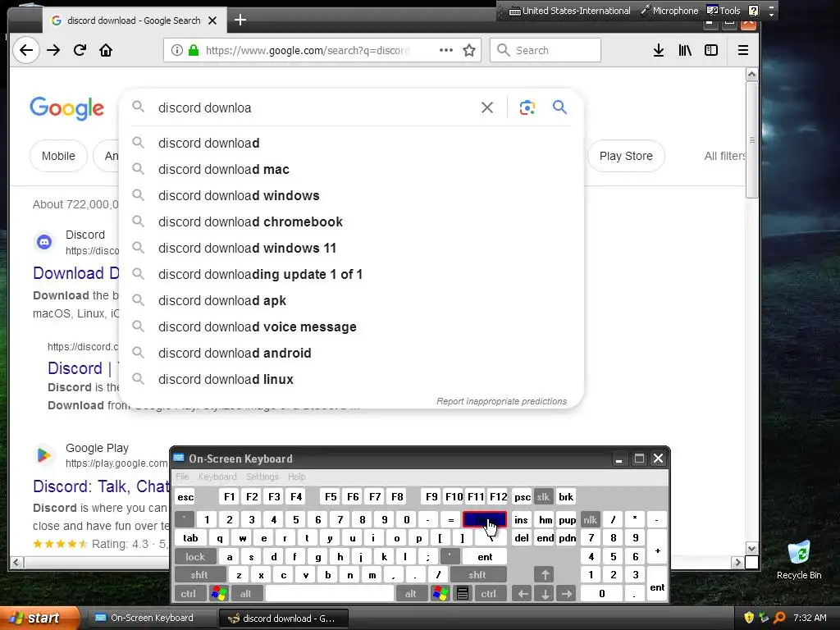Screen dimensions: 840x630
Task: Toggle the left alt key
Action: (246, 594)
